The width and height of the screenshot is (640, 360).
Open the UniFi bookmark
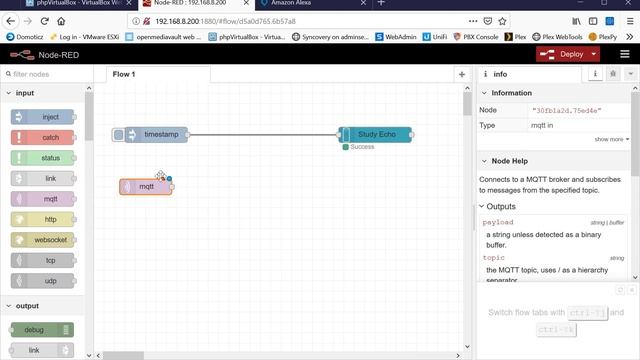point(435,37)
